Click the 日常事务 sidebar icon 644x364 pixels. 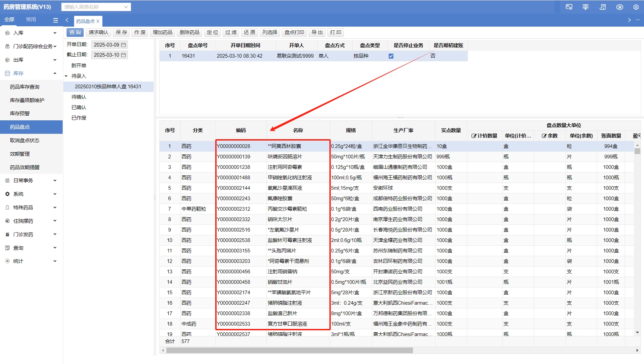click(x=7, y=181)
